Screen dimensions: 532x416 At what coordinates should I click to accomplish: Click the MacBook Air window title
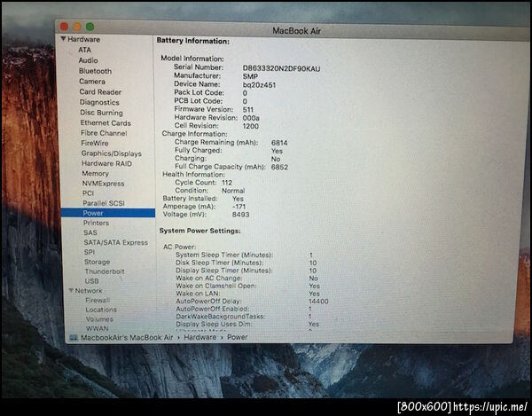coord(296,31)
